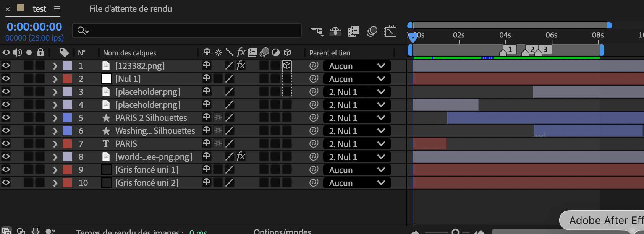Click the label color swatch of layer 5

67,118
